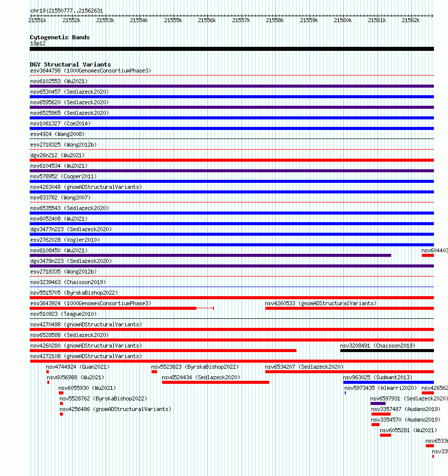Click the Cytogenetic Bands track title
The width and height of the screenshot is (448, 476).
click(x=60, y=37)
